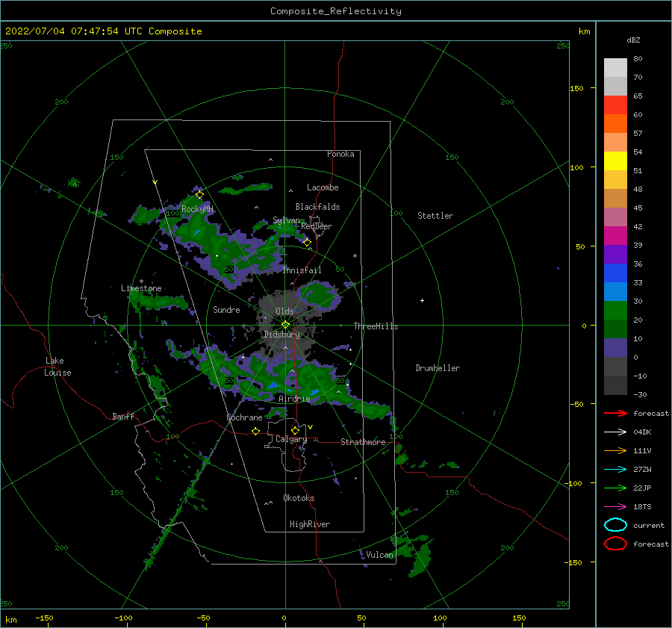Pick the yellow 51-54 dBZ swatch
This screenshot has width=672, height=628.
click(x=615, y=161)
